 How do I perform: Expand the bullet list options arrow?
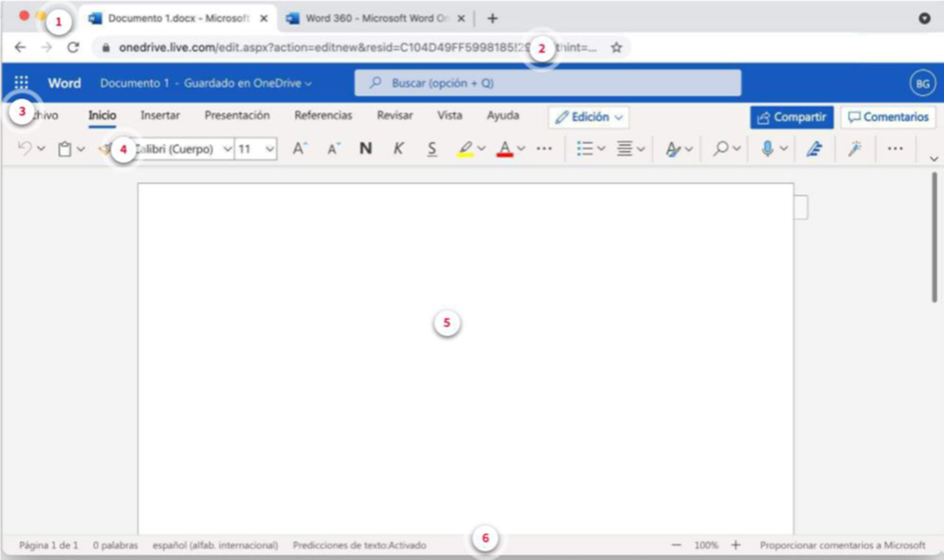tap(601, 149)
